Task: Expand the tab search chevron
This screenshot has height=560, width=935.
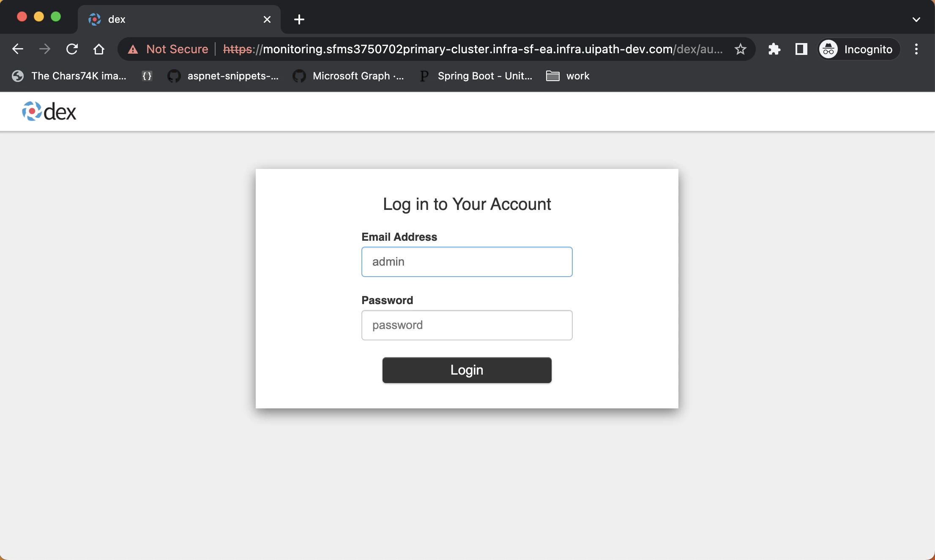Action: [x=916, y=19]
